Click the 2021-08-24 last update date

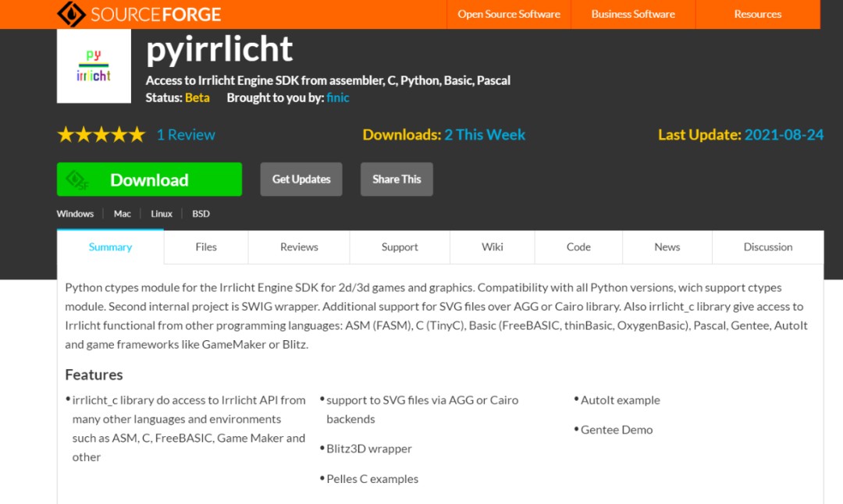point(784,134)
